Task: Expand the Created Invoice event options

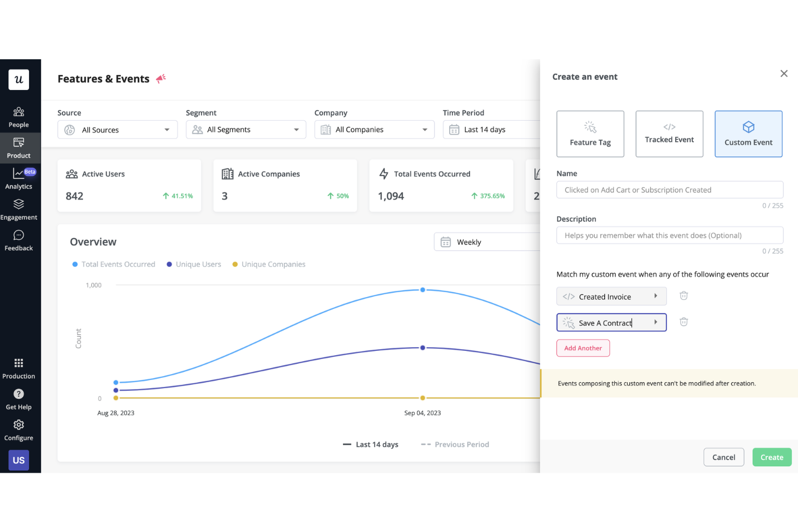Action: click(x=656, y=296)
